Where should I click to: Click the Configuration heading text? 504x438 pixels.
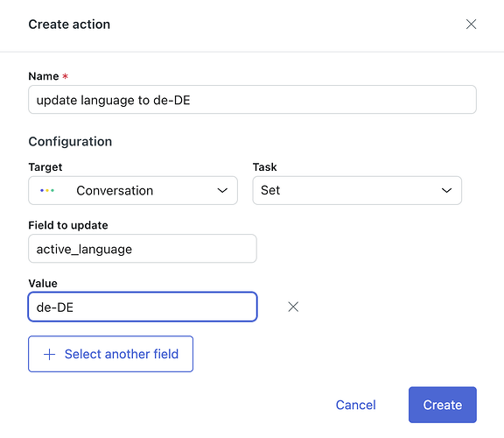pyautogui.click(x=70, y=142)
